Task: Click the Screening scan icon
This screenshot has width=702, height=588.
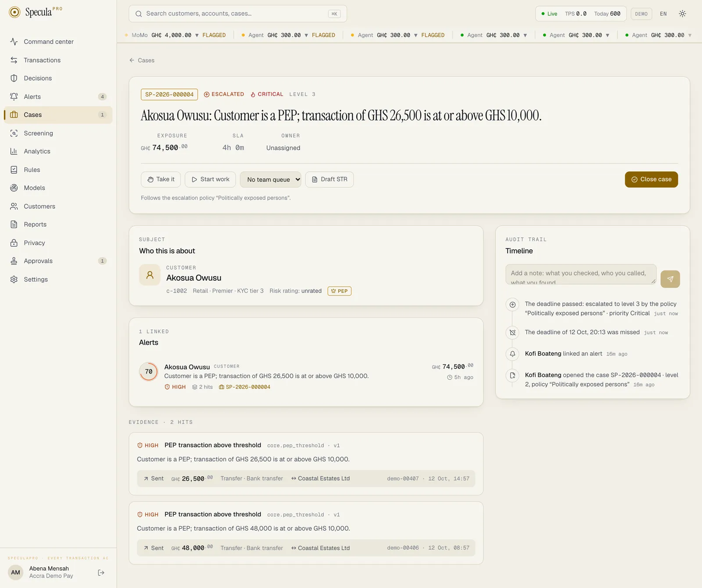Action: click(x=14, y=133)
